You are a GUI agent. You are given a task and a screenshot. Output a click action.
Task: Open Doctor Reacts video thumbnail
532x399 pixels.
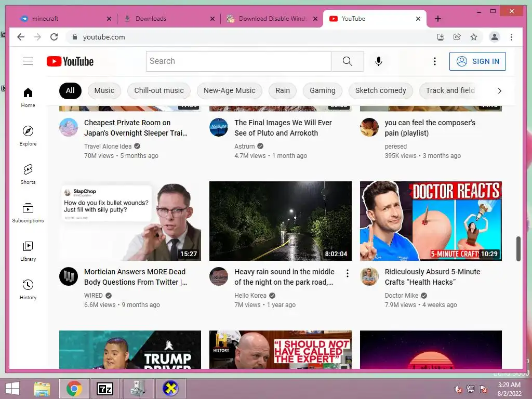pyautogui.click(x=431, y=221)
